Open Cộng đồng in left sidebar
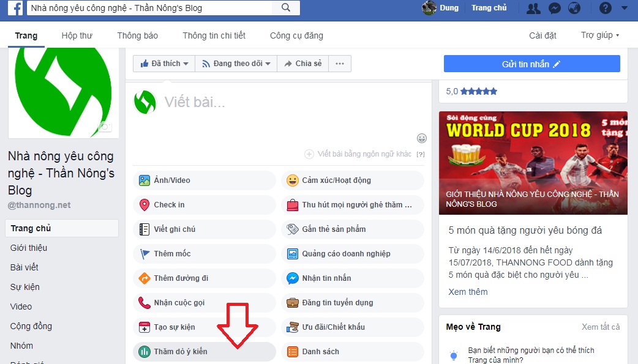This screenshot has height=364, width=638. pyautogui.click(x=31, y=326)
